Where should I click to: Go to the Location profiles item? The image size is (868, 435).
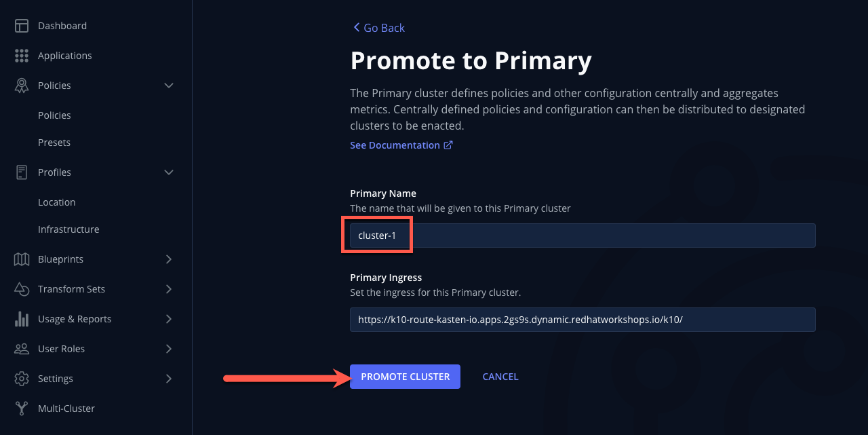(57, 202)
